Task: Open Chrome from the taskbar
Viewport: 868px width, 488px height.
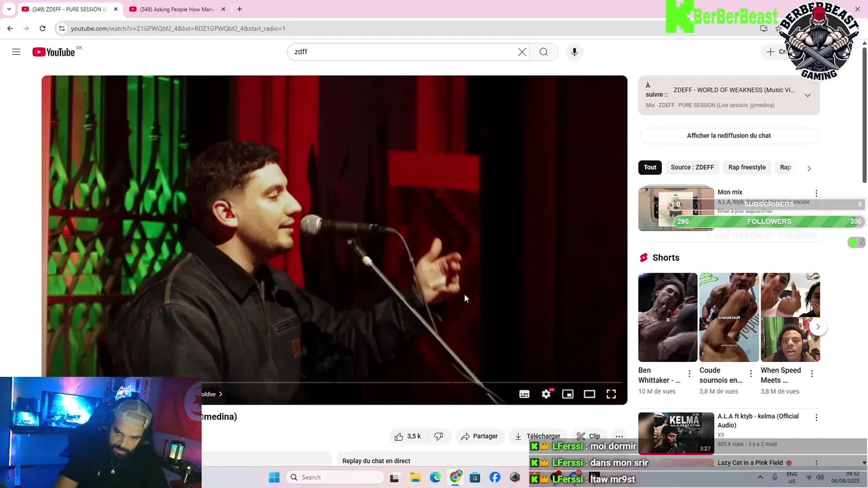Action: coord(456,477)
